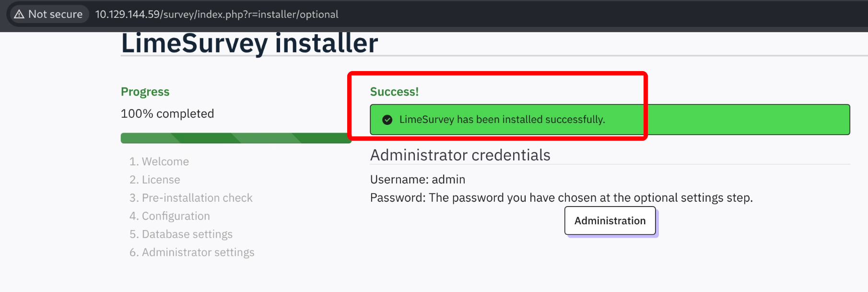The height and width of the screenshot is (292, 868).
Task: Click the green Progress heading
Action: [145, 92]
